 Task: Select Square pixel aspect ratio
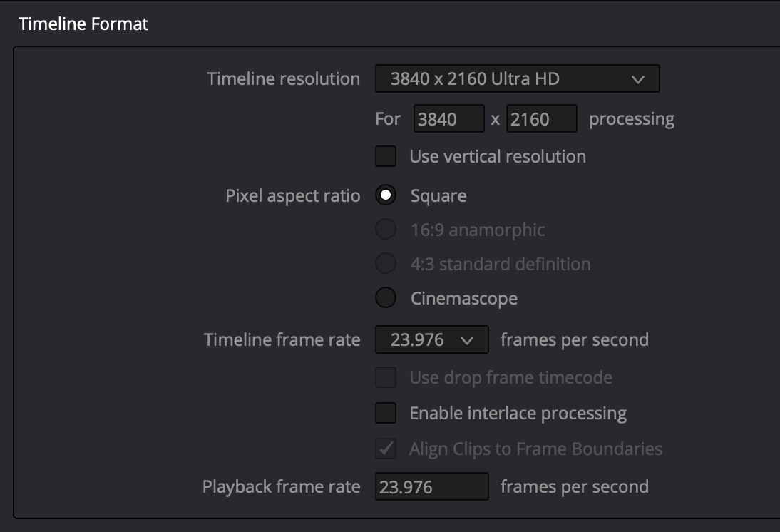coord(386,195)
